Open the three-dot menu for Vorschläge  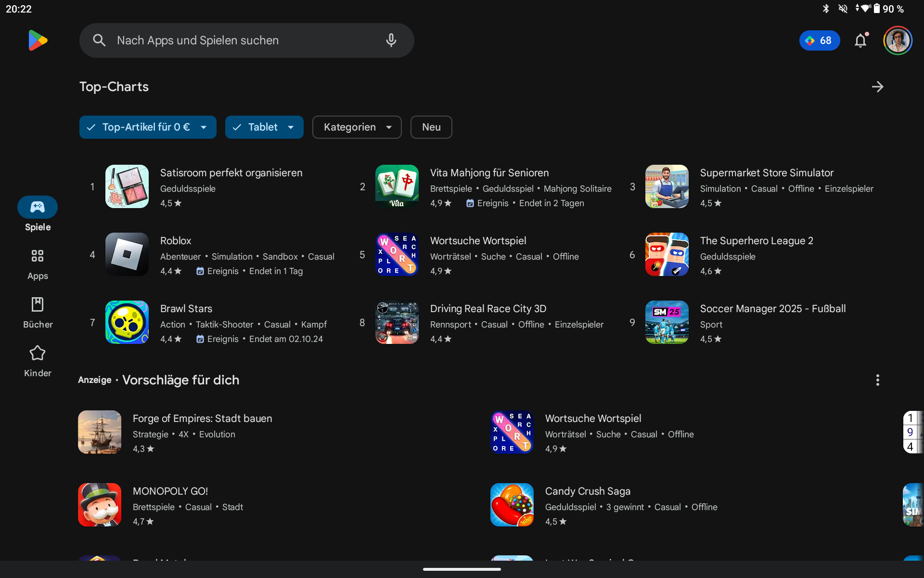878,380
